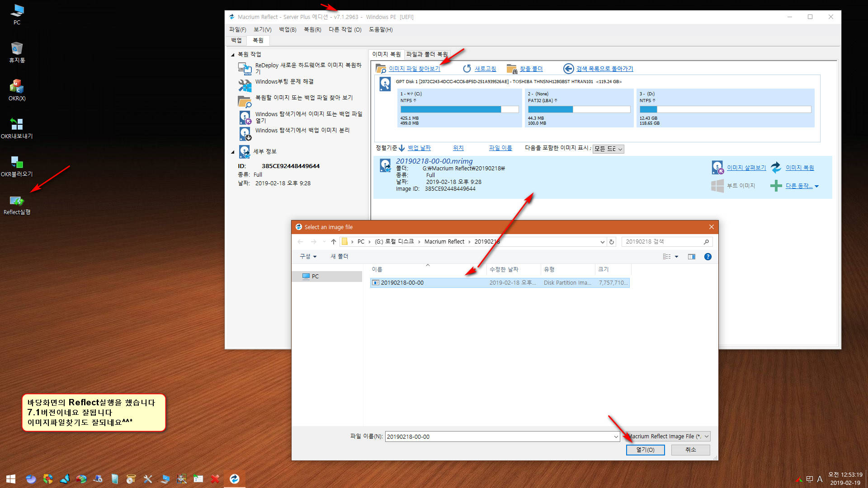Click the Macrium Reflect taskbar icon
Screen dimensions: 868x488
[x=235, y=479]
